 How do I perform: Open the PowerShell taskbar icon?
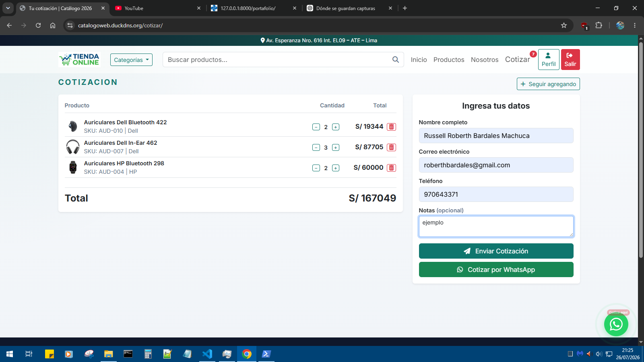(x=266, y=354)
